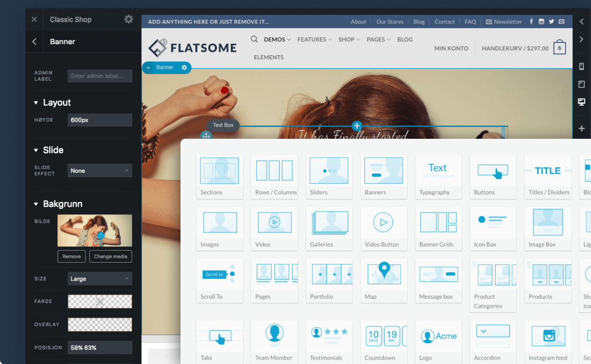Select ELEMENTS in the navigation
Viewport: 591px width, 364px height.
coord(268,57)
